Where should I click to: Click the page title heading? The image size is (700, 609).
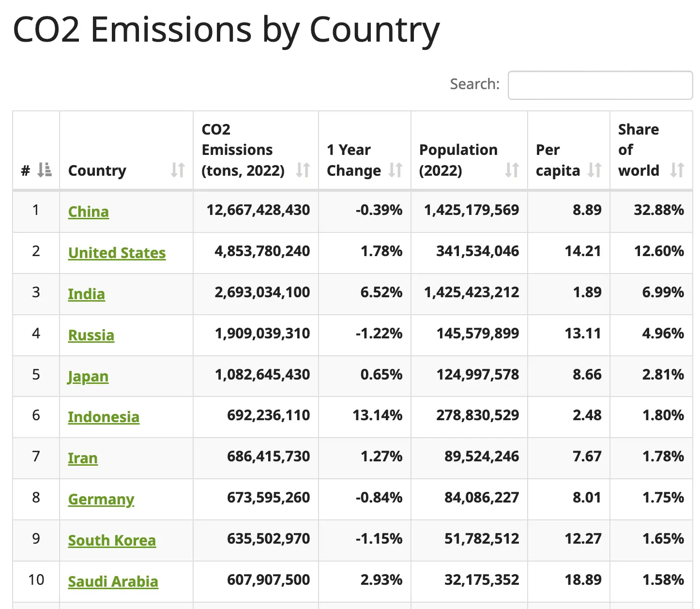(226, 30)
